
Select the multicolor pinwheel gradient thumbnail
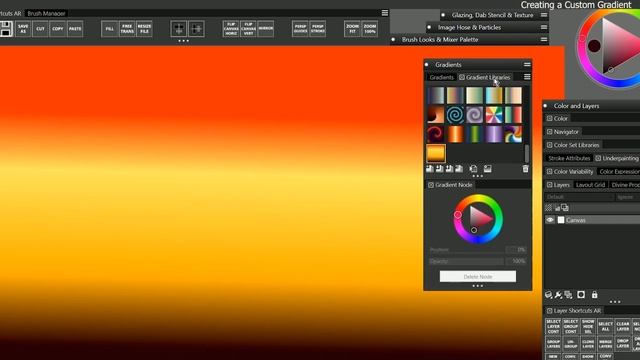point(493,115)
